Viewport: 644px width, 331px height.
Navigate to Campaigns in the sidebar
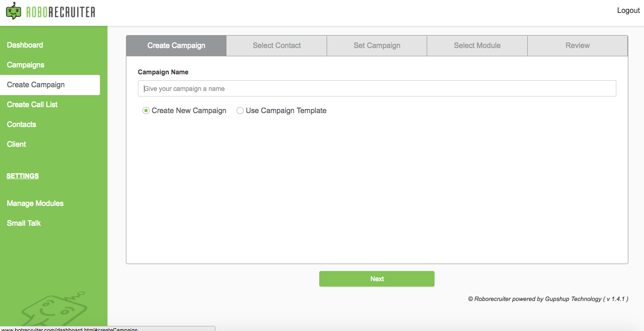26,65
